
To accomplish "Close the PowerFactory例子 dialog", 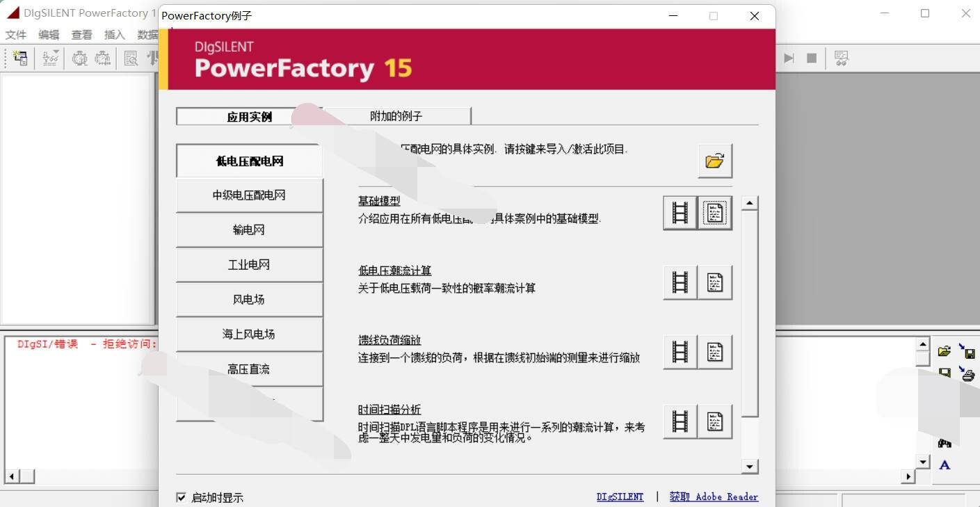I will pyautogui.click(x=755, y=15).
